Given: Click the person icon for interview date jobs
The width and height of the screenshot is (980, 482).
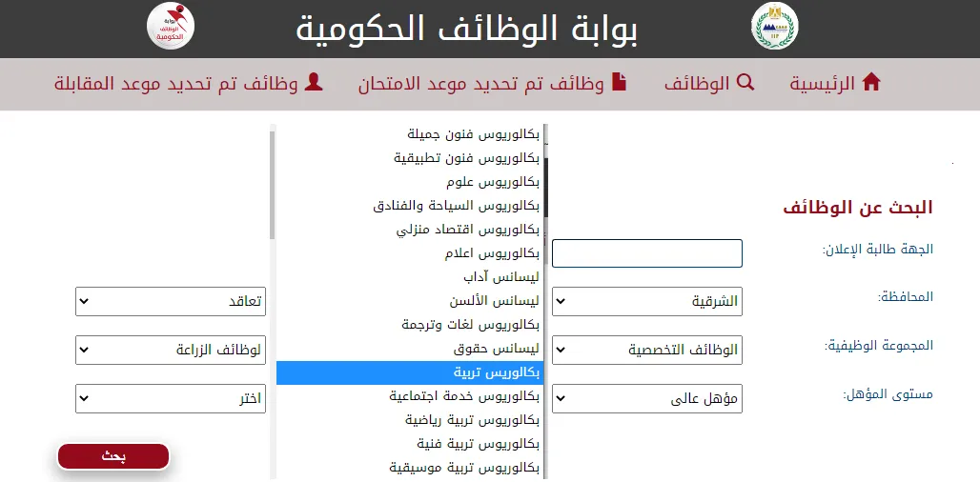Looking at the screenshot, I should [313, 83].
